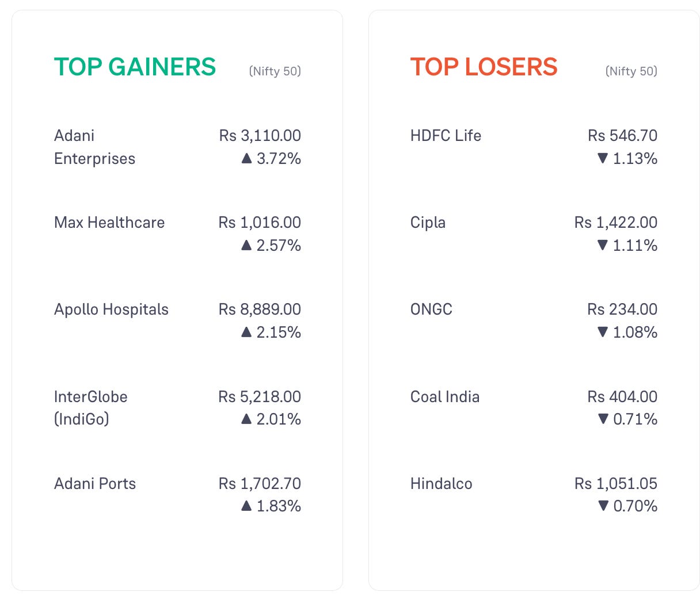Screen dimensions: 700x596
Task: Click the up triangle next to 1.83%
Action: click(x=246, y=506)
